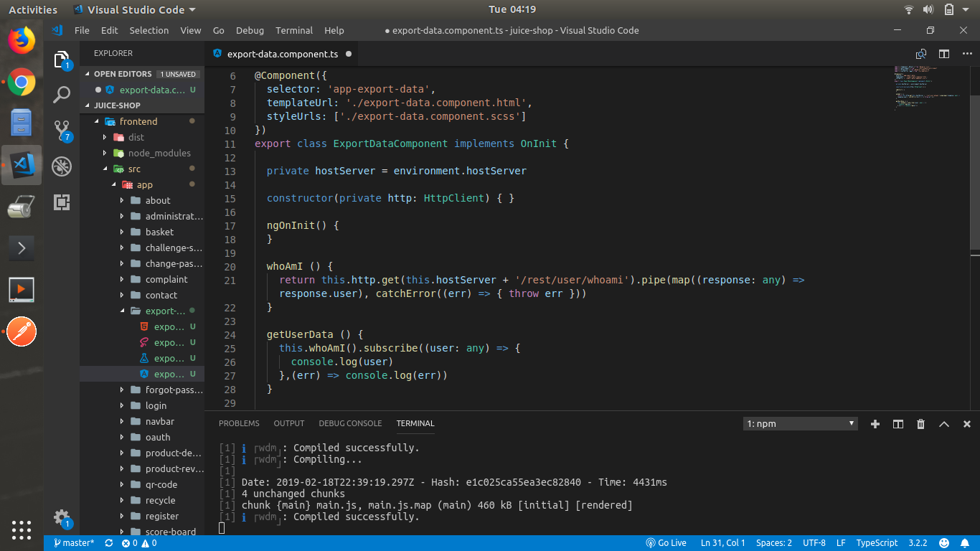The width and height of the screenshot is (980, 551).
Task: Open Postman from the dock
Action: click(22, 331)
